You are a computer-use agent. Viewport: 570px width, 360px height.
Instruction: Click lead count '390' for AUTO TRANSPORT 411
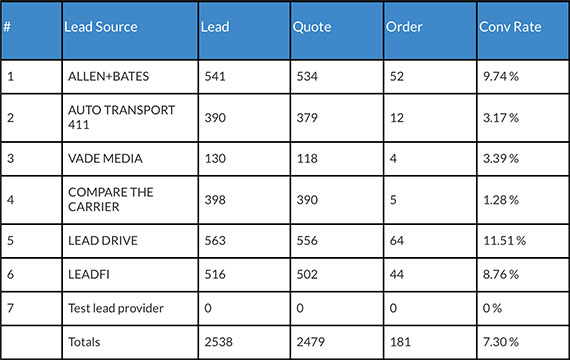pos(215,118)
